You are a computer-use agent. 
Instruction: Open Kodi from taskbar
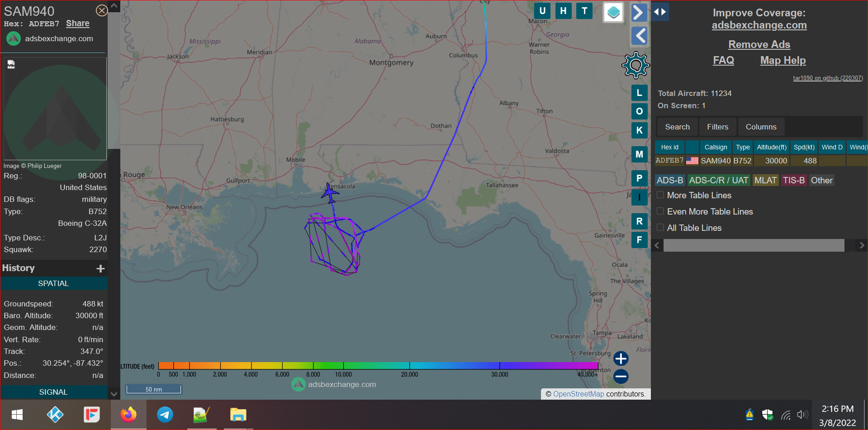pyautogui.click(x=55, y=415)
